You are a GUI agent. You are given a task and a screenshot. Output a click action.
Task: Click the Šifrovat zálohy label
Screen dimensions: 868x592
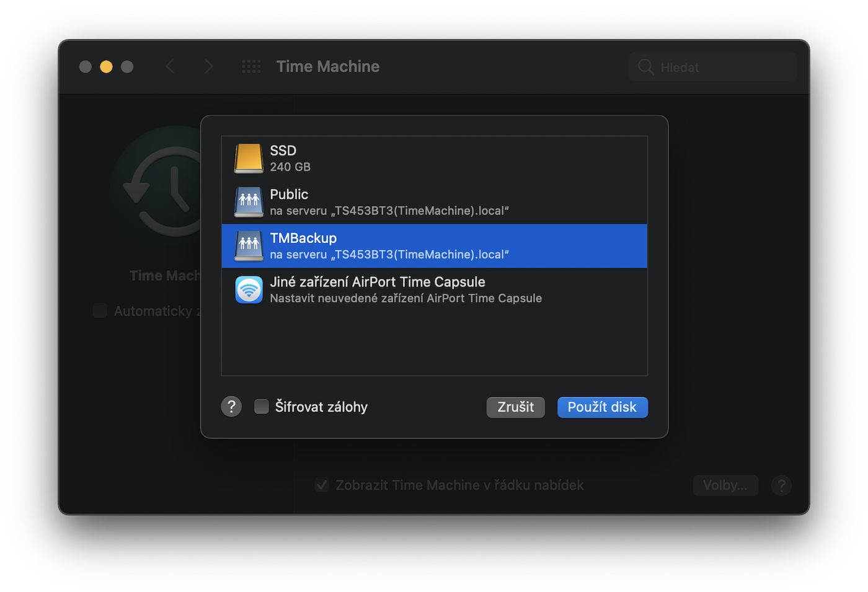point(321,407)
